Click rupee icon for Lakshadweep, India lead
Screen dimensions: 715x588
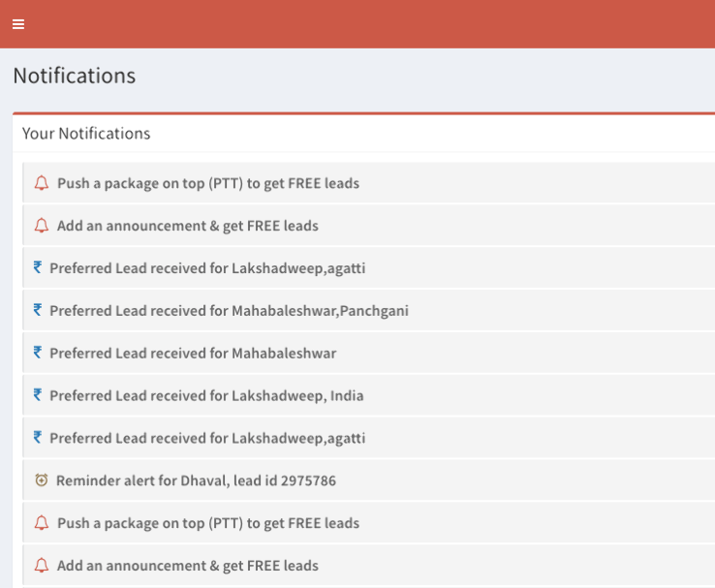(38, 394)
